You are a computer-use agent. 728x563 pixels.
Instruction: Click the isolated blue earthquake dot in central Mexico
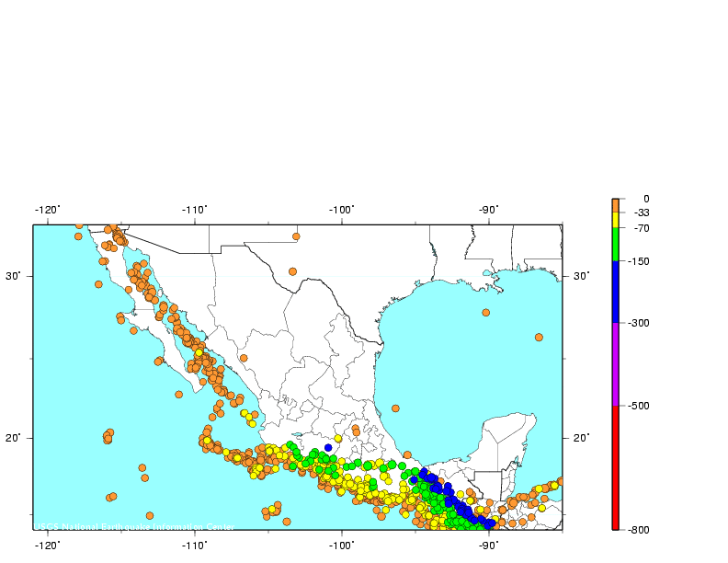point(328,447)
